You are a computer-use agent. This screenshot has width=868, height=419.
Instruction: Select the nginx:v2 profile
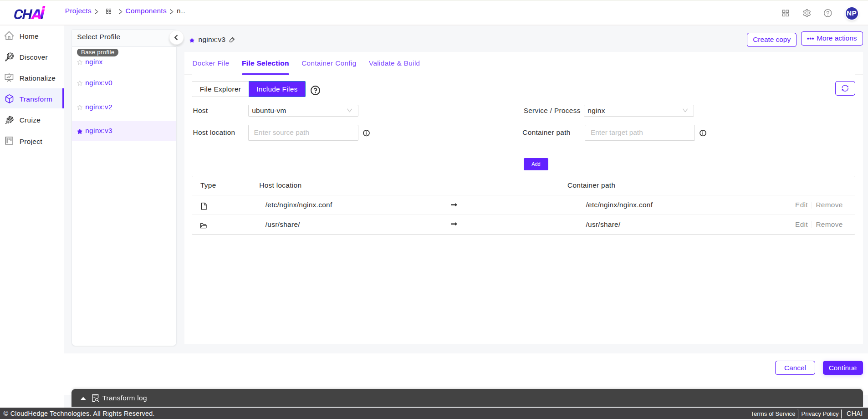coord(99,107)
